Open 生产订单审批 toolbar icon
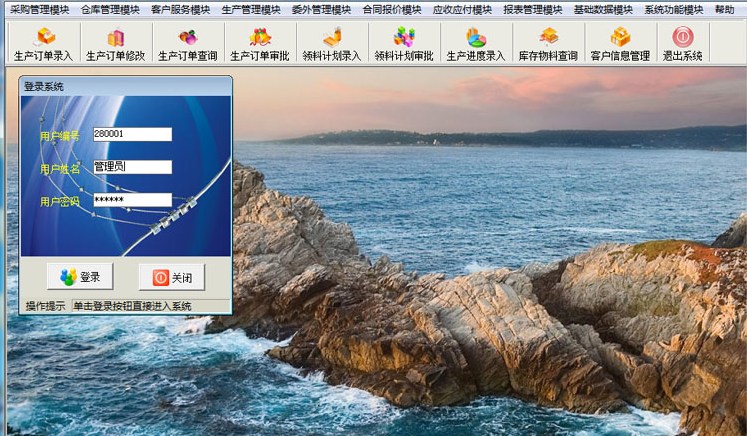This screenshot has height=436, width=747. pyautogui.click(x=260, y=43)
